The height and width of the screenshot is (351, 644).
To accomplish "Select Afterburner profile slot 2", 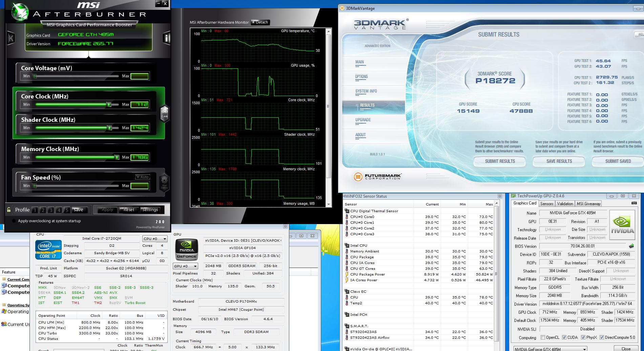I will [x=43, y=210].
